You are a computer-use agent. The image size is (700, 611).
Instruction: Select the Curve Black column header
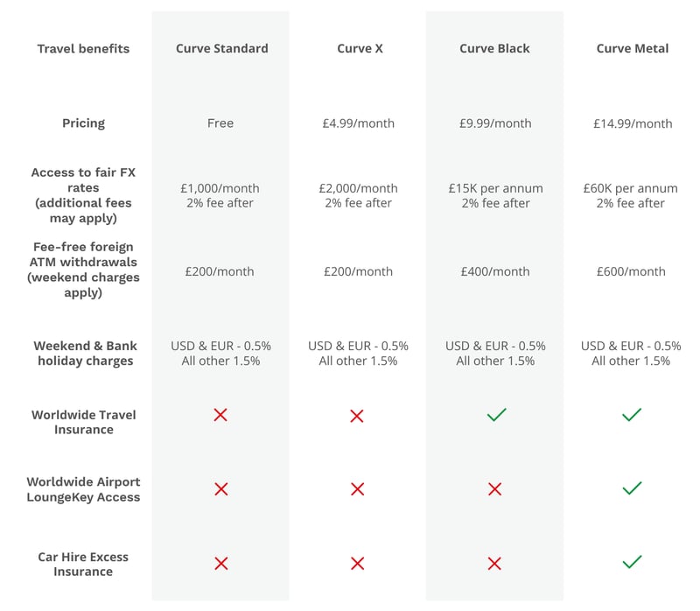pos(495,49)
